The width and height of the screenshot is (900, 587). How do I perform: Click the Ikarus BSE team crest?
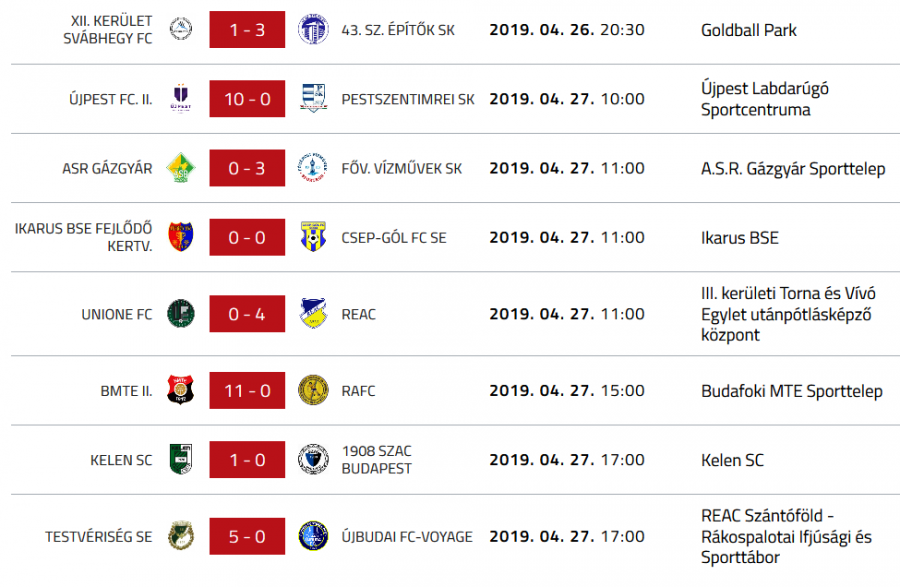coord(181,237)
